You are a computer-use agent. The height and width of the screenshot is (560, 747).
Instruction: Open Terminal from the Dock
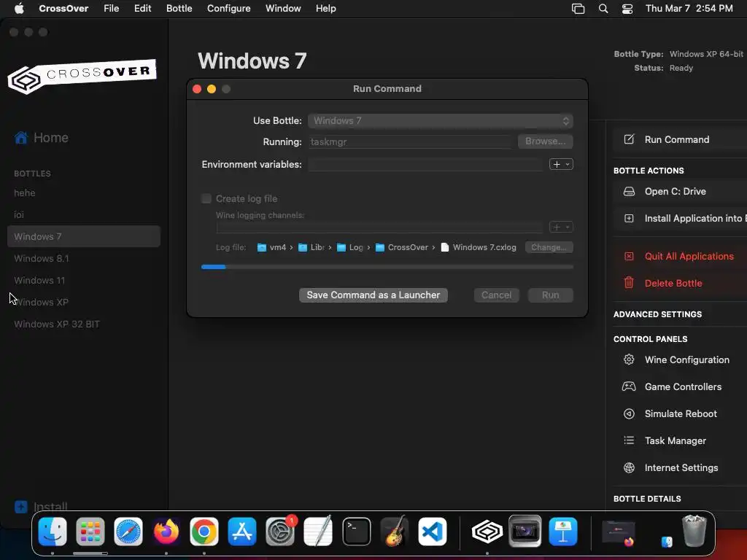coord(356,532)
